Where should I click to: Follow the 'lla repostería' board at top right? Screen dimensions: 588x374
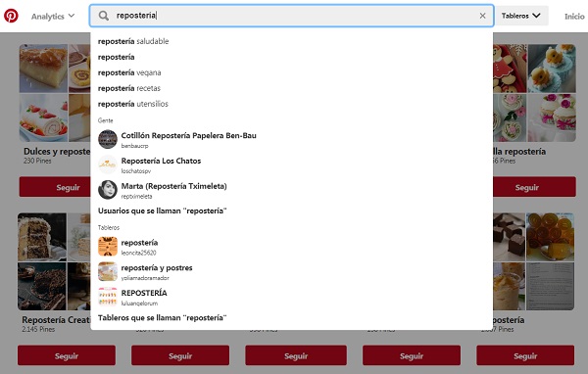[x=534, y=187]
